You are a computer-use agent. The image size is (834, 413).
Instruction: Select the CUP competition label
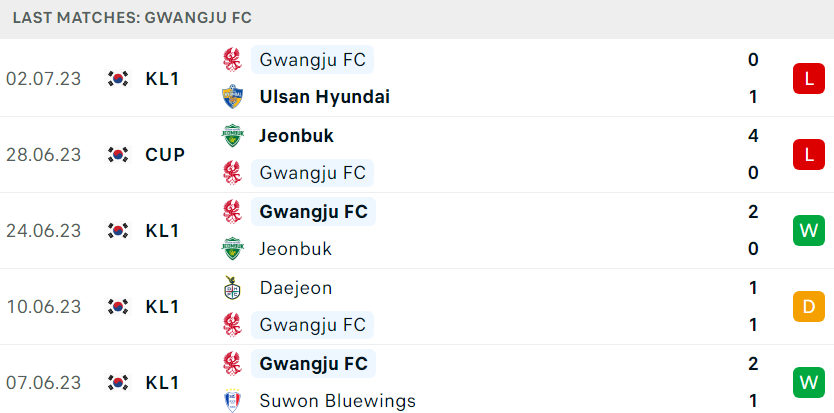click(x=165, y=155)
